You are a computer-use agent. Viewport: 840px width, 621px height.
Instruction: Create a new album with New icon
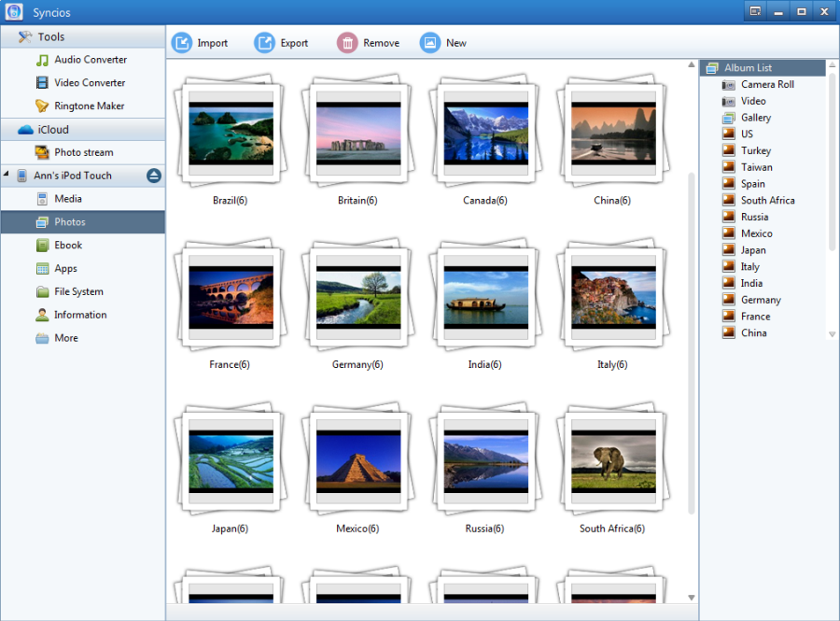coord(430,43)
